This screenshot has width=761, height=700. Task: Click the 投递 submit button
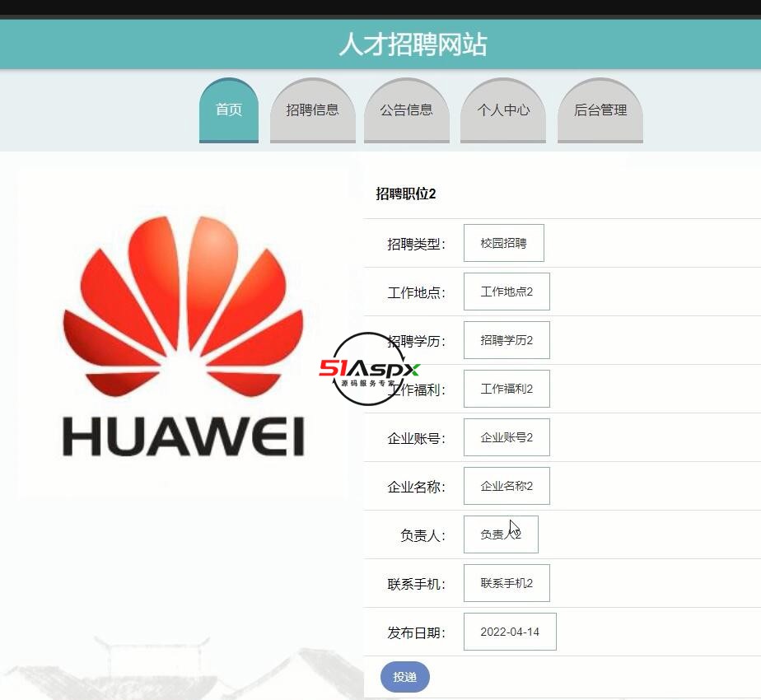pyautogui.click(x=404, y=677)
